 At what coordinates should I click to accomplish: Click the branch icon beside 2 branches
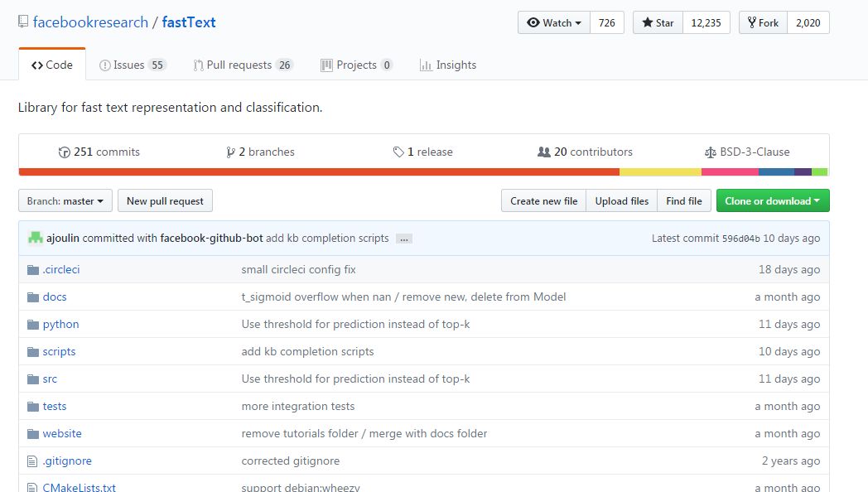[230, 152]
